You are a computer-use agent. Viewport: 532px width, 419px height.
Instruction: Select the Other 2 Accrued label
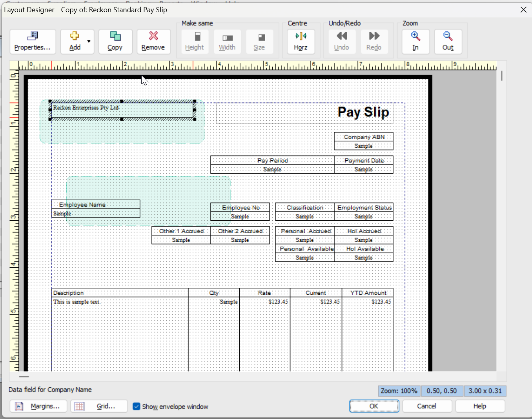pyautogui.click(x=240, y=231)
